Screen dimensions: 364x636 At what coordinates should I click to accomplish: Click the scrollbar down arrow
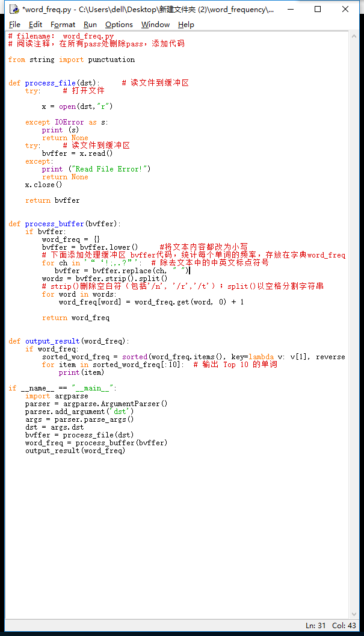[354, 614]
